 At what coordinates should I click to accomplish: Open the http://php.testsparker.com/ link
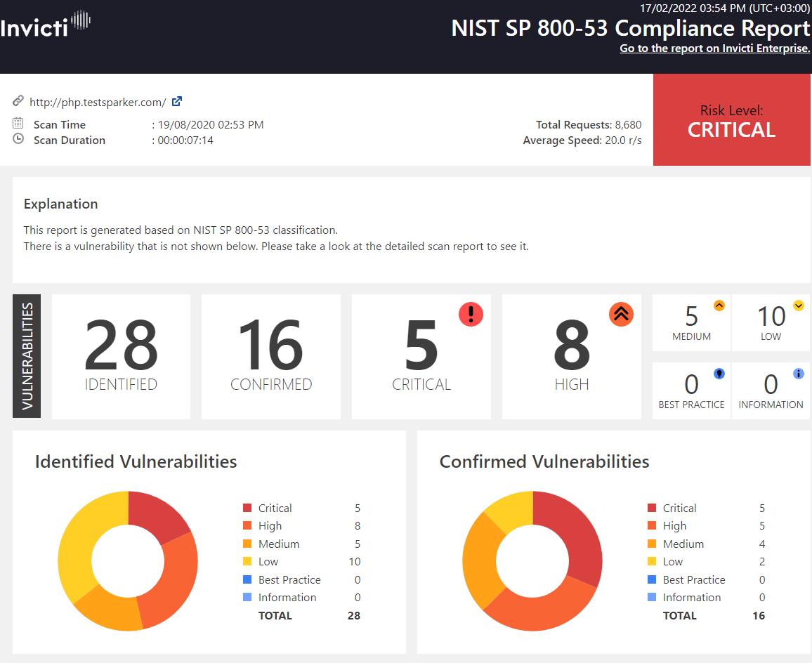tap(98, 102)
